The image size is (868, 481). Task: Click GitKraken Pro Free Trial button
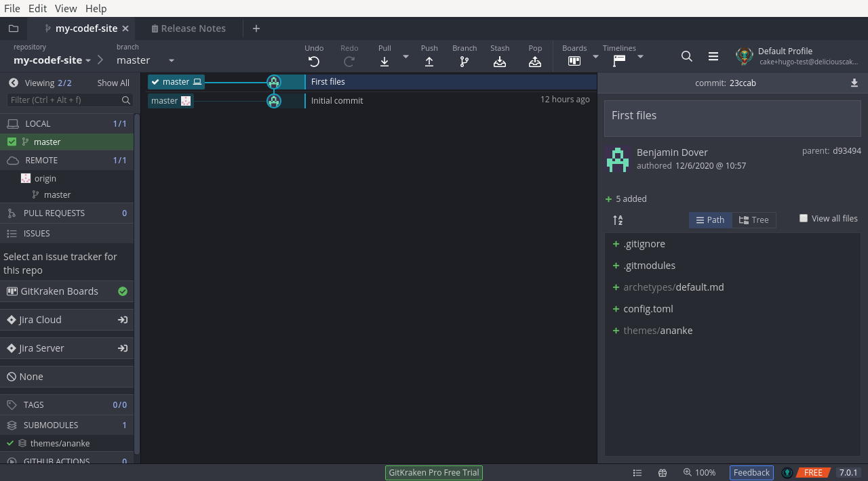pos(434,473)
